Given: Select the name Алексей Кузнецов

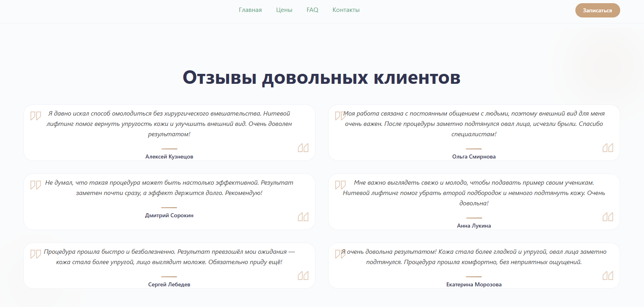Looking at the screenshot, I should 169,156.
